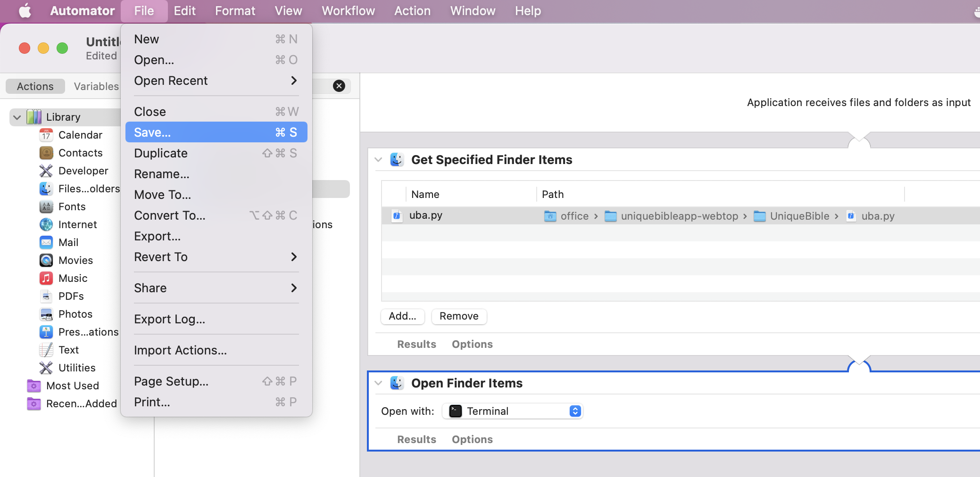Click the office folder icon in path
The image size is (980, 477).
click(x=550, y=216)
